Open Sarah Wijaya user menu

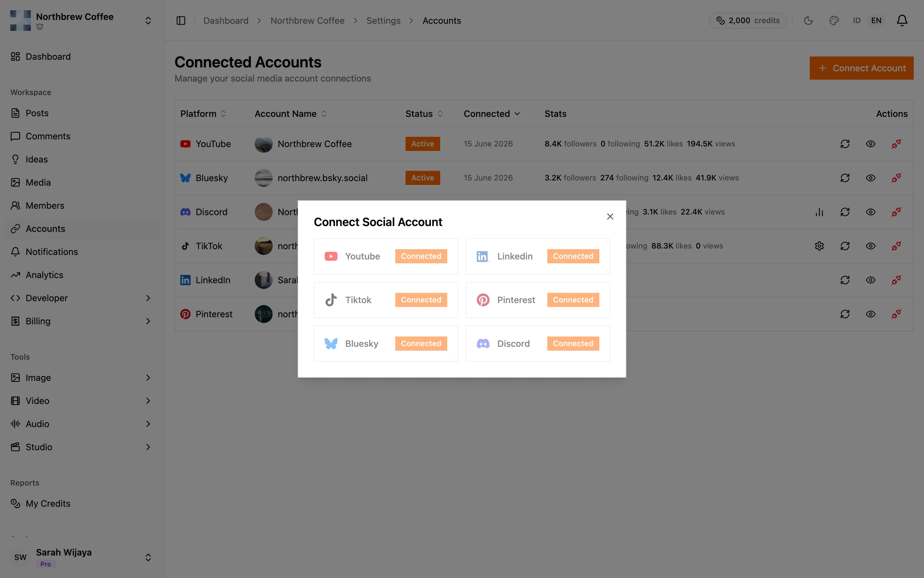click(x=81, y=557)
